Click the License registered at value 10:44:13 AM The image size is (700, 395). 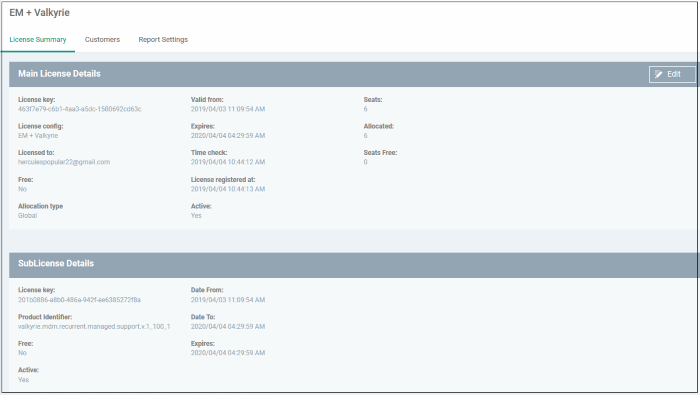pos(228,189)
